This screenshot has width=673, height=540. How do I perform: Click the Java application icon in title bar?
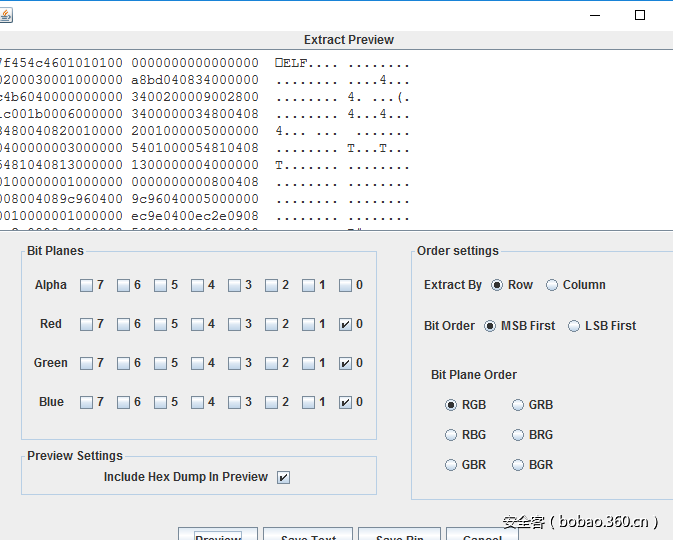[x=6, y=14]
